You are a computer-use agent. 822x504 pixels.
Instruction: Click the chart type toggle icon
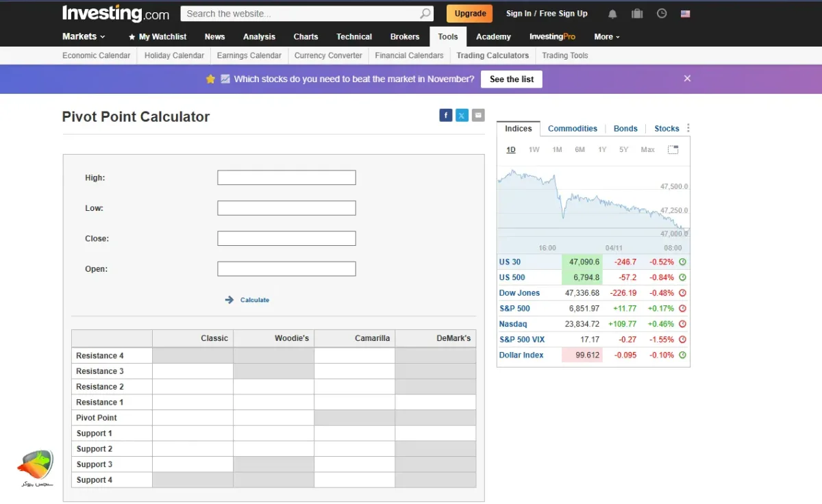point(673,149)
